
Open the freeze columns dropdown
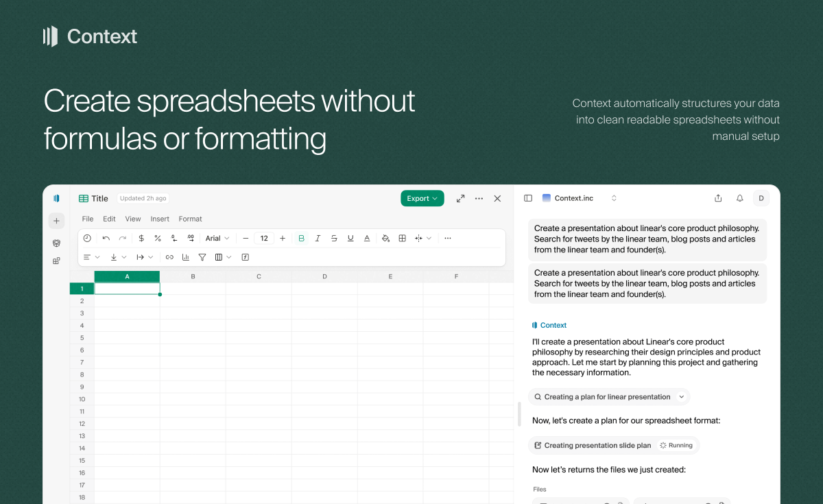pyautogui.click(x=223, y=257)
